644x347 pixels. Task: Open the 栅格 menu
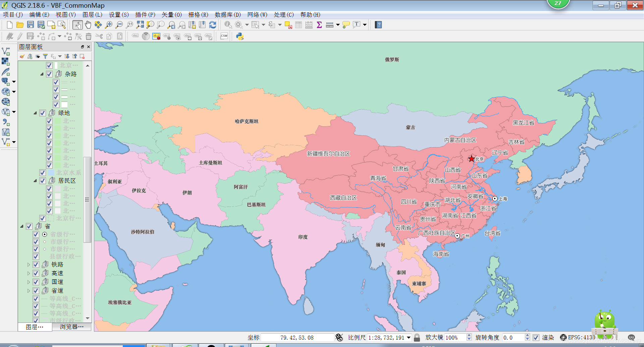coord(198,15)
